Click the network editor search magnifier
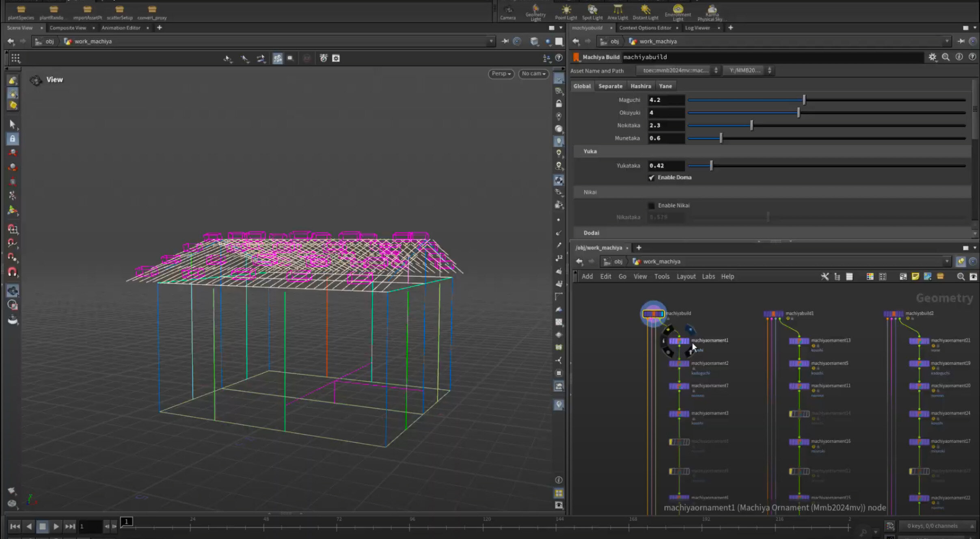Image resolution: width=980 pixels, height=539 pixels. click(960, 276)
